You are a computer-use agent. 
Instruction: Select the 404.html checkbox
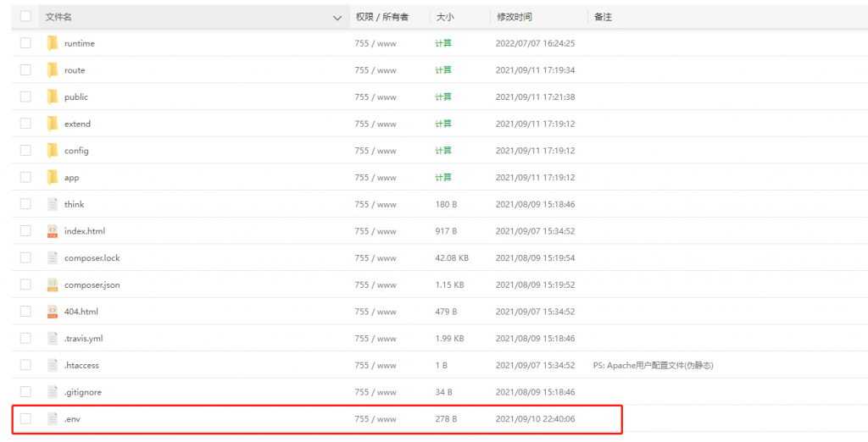[25, 311]
